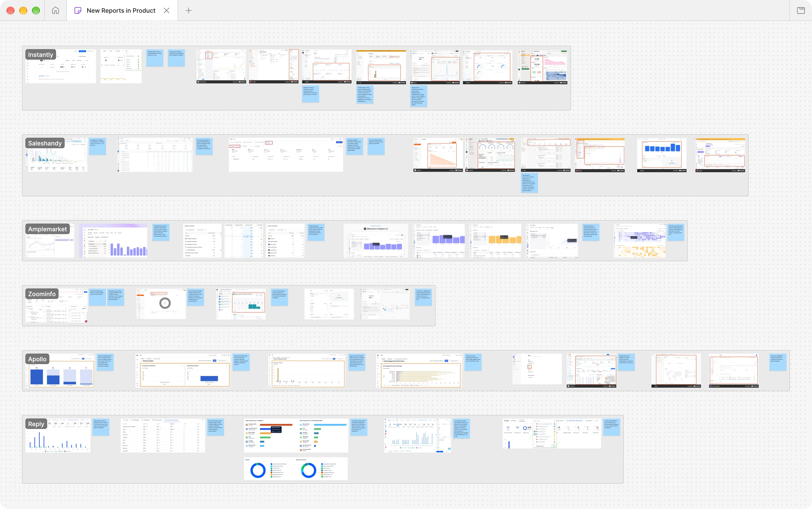Open Reply donut charts screenshot
The height and width of the screenshot is (509, 812).
tap(296, 469)
